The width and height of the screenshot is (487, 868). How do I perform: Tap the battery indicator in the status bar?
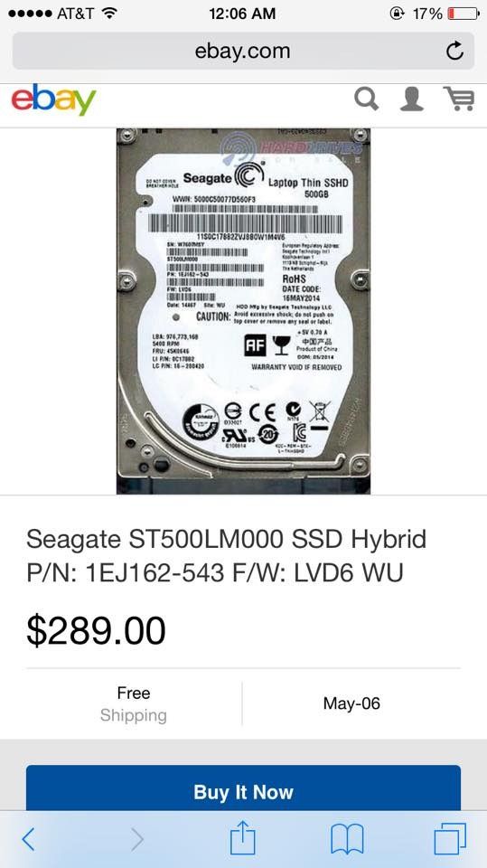click(x=463, y=14)
